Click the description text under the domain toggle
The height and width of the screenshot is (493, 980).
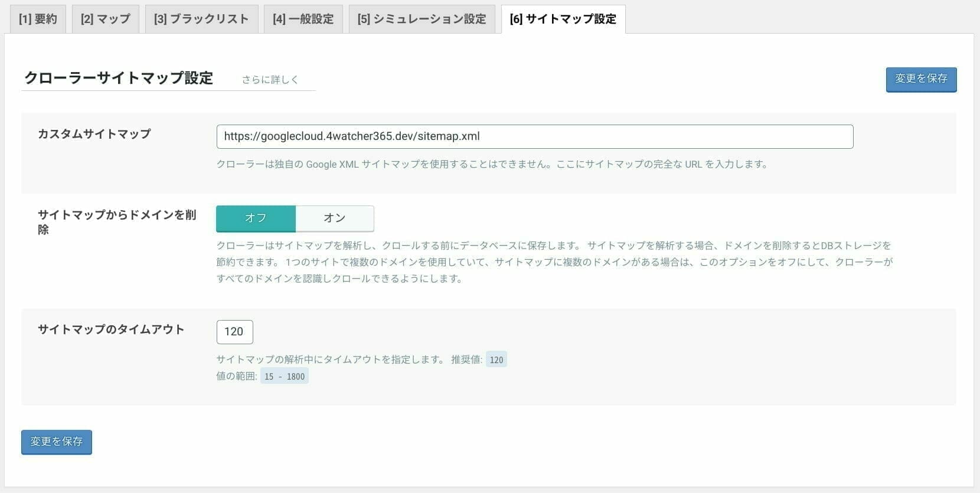pyautogui.click(x=554, y=262)
